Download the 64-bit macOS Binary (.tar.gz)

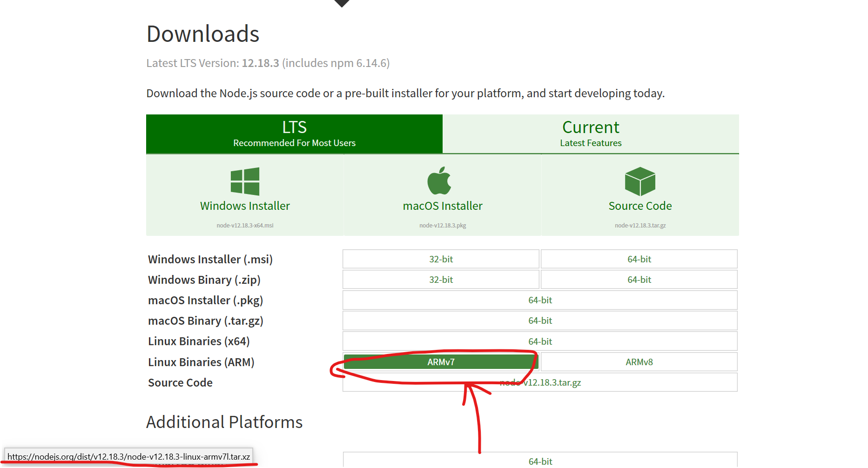[540, 321]
